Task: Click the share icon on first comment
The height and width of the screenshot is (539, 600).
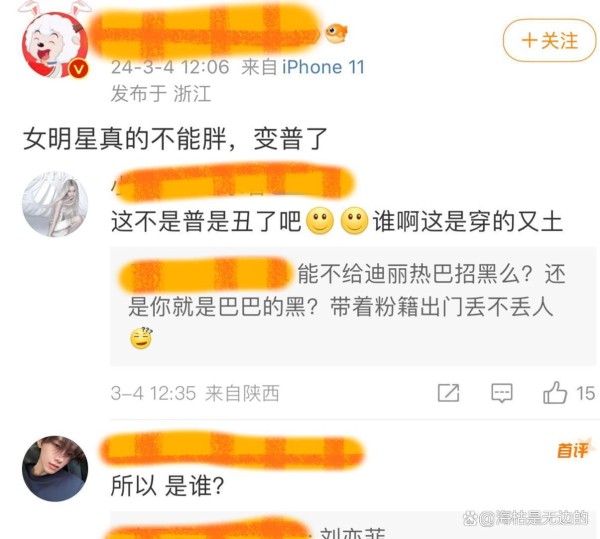Action: pyautogui.click(x=448, y=393)
